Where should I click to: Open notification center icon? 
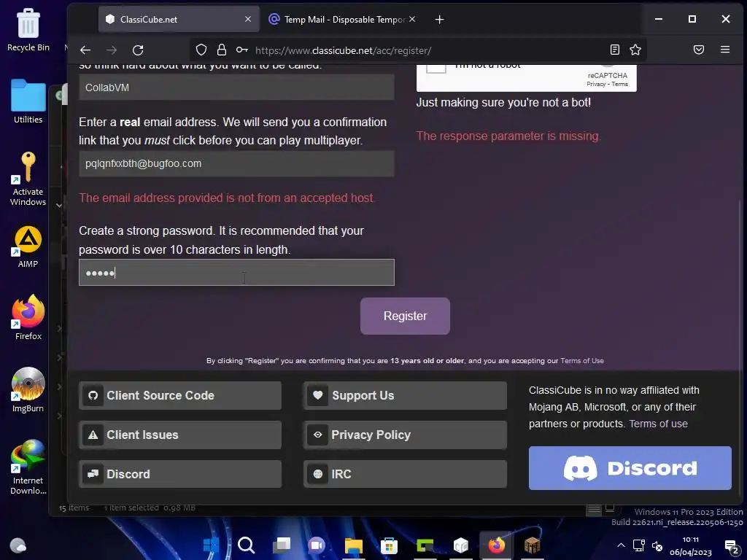coord(731,547)
